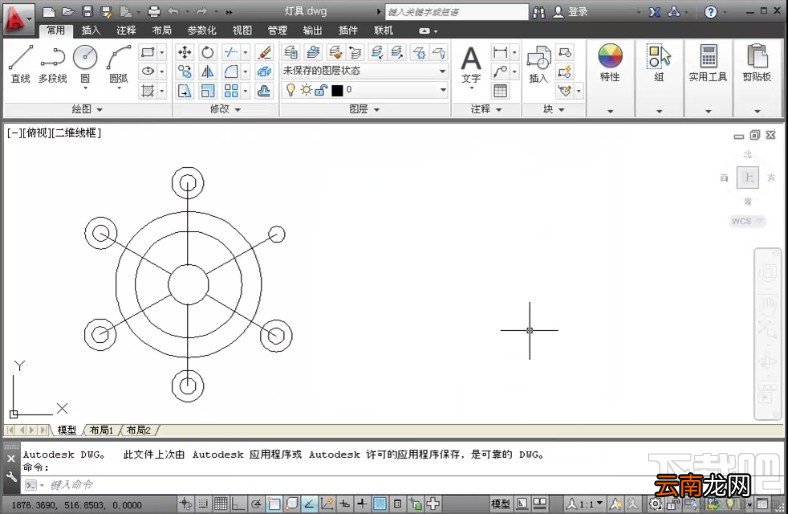Toggle Snap mode in status bar

203,503
